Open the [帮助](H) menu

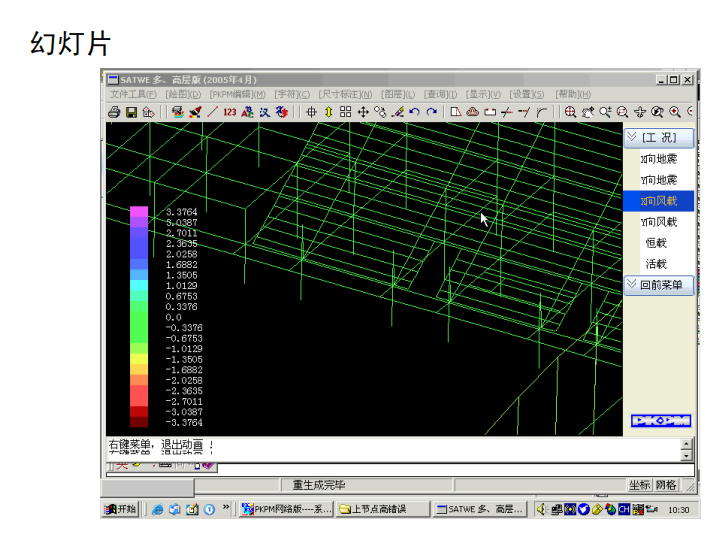click(x=573, y=94)
